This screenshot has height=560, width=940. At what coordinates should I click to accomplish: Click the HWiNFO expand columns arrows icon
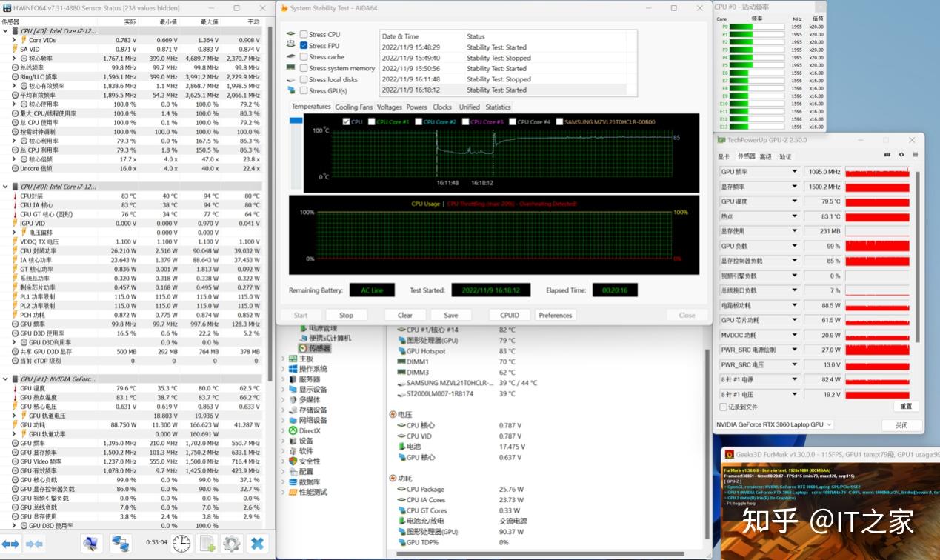[10, 544]
